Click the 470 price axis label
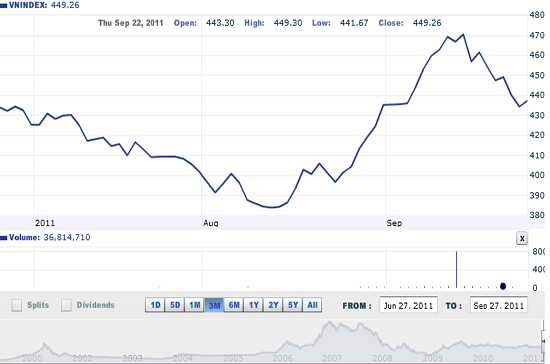The width and height of the screenshot is (550, 364). click(x=537, y=35)
